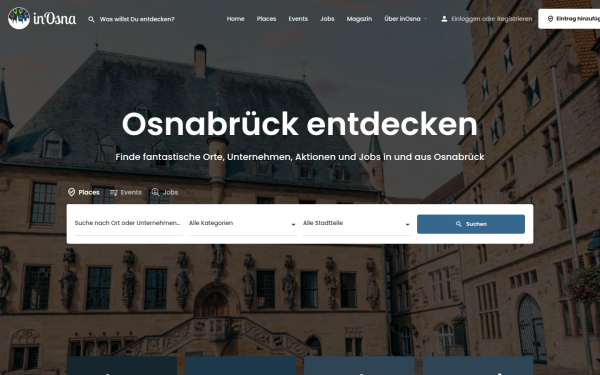
Task: Click the map pin icon in Eintrag hinzufügen
Action: click(x=550, y=19)
